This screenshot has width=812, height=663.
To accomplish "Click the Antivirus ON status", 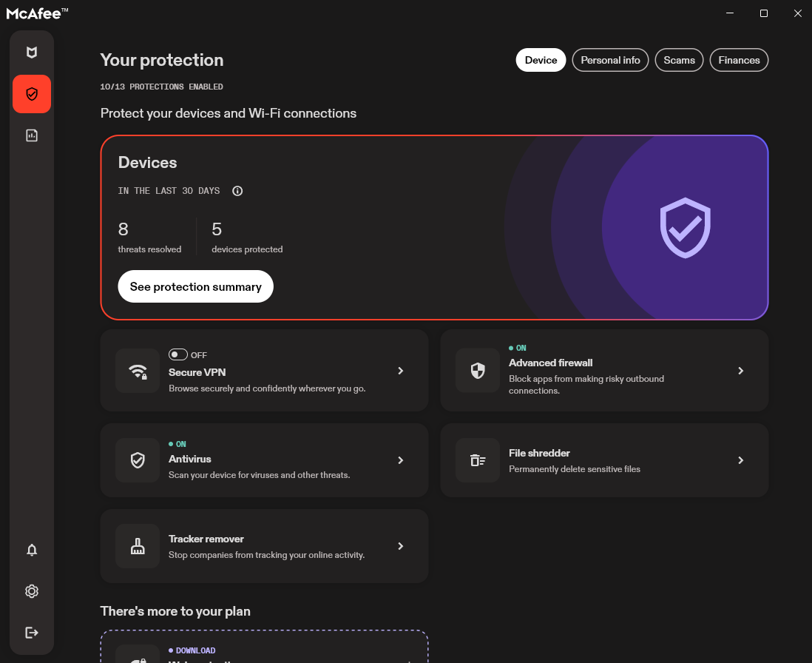I will pyautogui.click(x=177, y=444).
